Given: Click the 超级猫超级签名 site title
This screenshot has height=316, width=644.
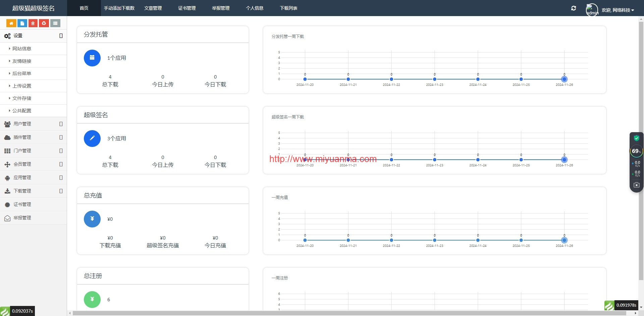Looking at the screenshot, I should click(33, 8).
